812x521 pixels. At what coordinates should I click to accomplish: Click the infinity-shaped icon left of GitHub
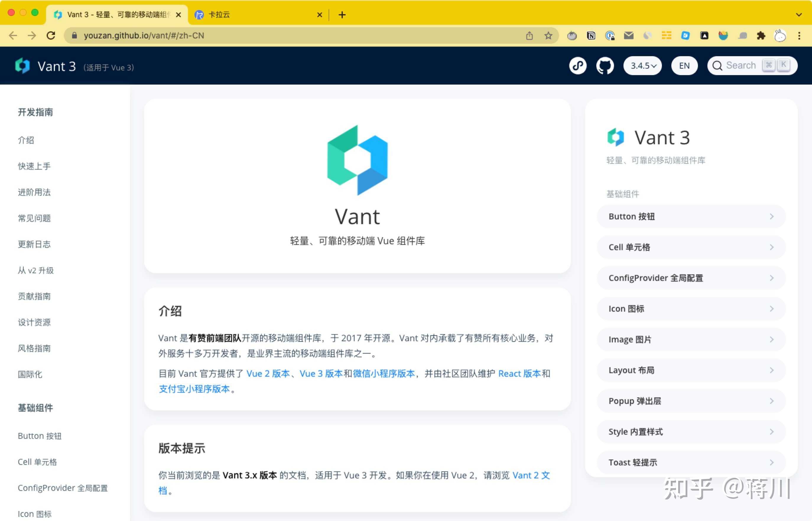pos(578,65)
